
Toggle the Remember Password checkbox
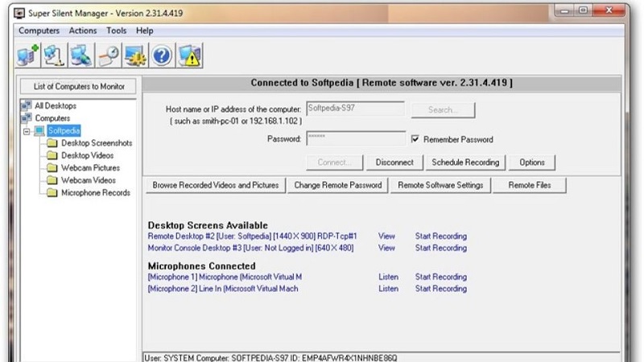click(x=415, y=139)
